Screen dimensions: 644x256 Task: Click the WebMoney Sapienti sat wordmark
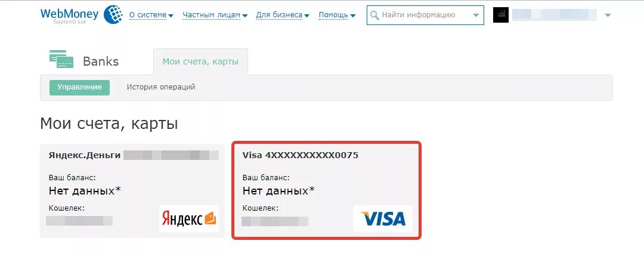pos(69,16)
